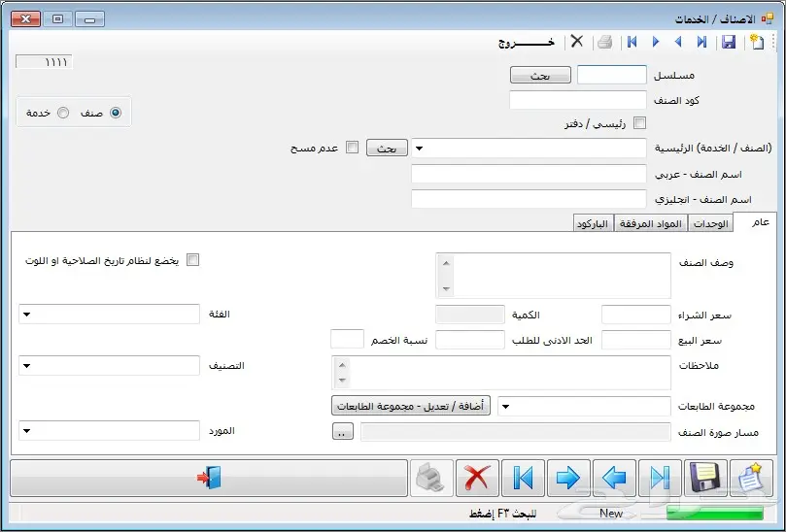Viewport: 786px width, 532px height.
Task: Click the small black X delete icon
Action: (577, 41)
